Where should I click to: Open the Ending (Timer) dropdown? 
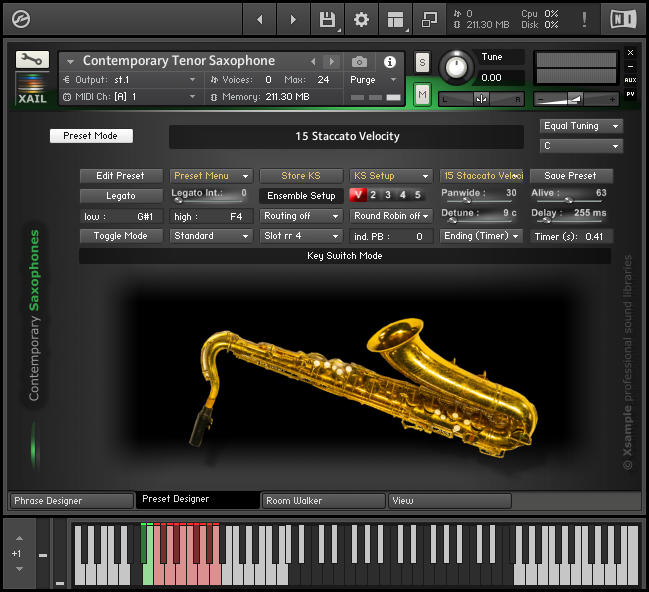[481, 236]
